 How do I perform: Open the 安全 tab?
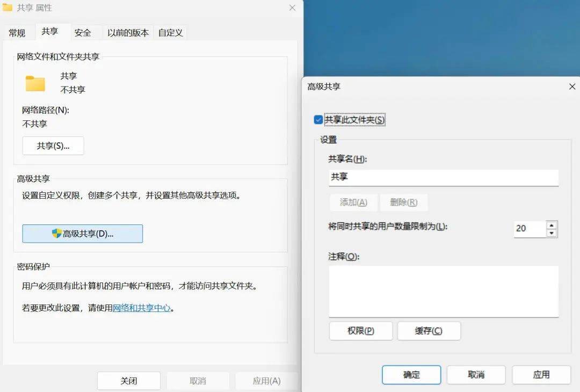83,33
